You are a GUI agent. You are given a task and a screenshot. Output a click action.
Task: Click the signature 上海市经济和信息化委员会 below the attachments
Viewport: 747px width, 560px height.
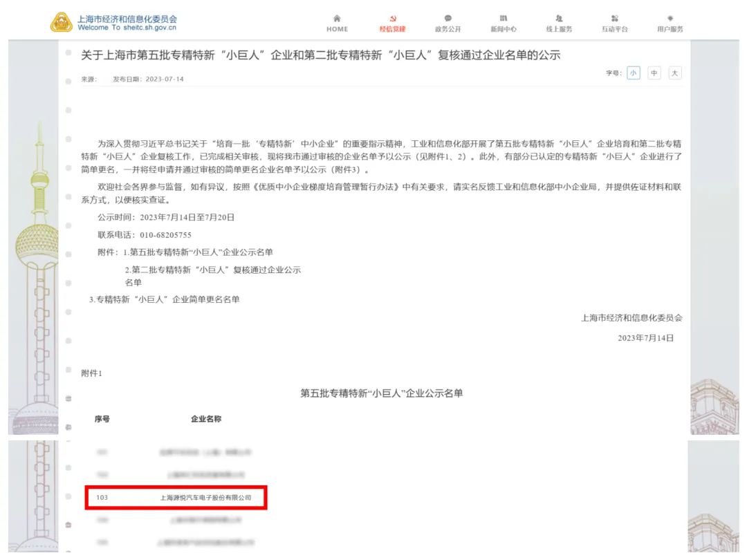tap(631, 318)
